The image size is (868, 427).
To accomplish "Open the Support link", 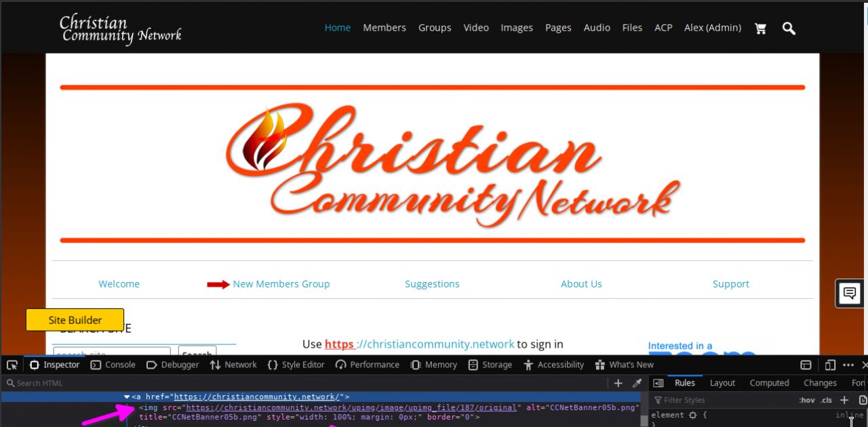I will pyautogui.click(x=731, y=284).
